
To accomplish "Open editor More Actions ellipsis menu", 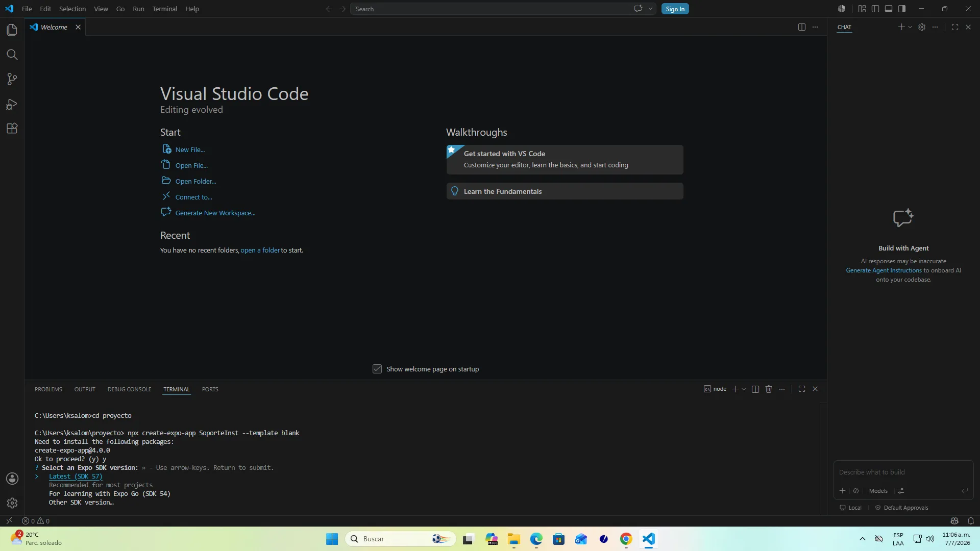I will pos(815,27).
